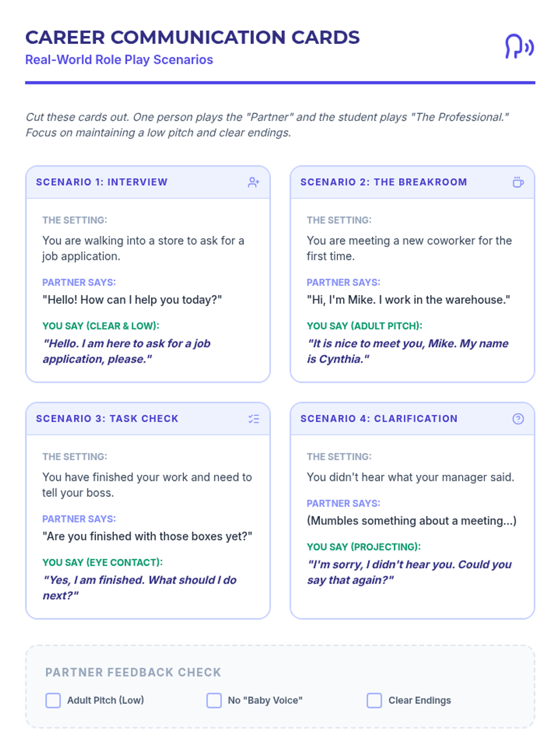Image resolution: width=560 pixels, height=747 pixels.
Task: Tick the No "Baby Voice" checkbox
Action: [x=214, y=700]
